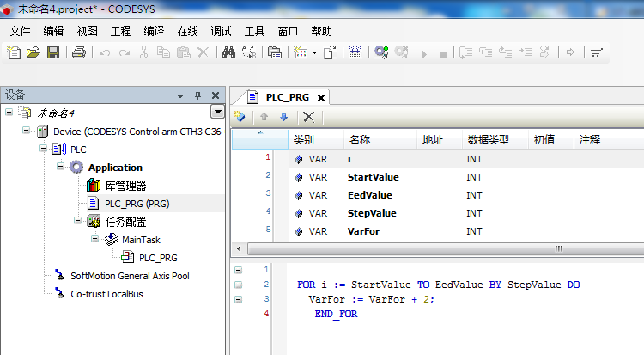Click the Copy icon in toolbar

pyautogui.click(x=163, y=52)
